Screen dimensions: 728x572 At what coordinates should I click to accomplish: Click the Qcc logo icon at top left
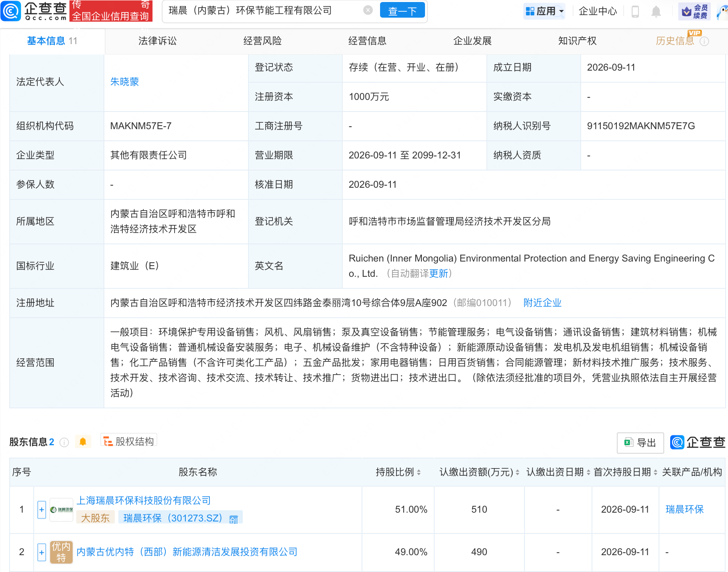point(11,11)
